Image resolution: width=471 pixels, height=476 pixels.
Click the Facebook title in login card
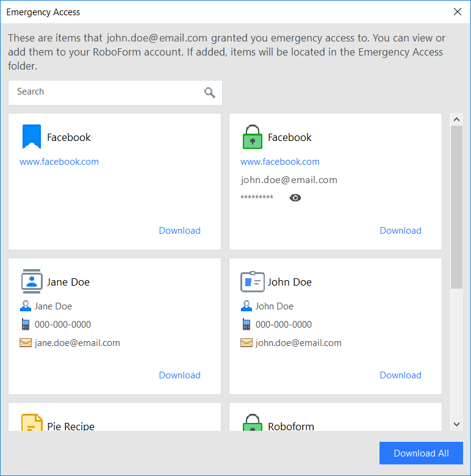[290, 137]
